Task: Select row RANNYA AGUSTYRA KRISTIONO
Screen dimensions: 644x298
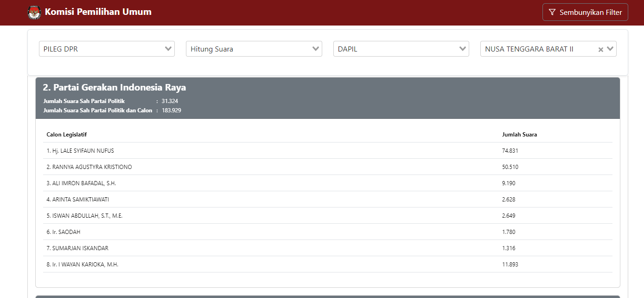Action: [328, 167]
